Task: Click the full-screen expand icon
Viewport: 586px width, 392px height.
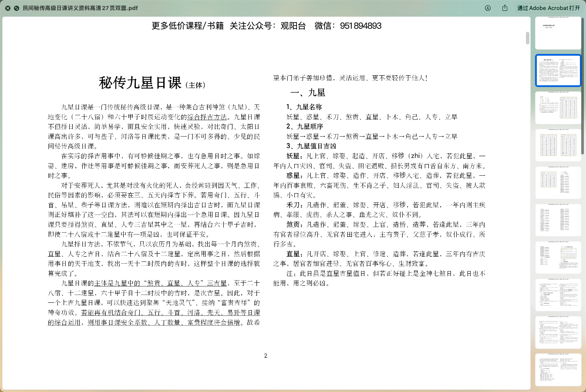Action: point(16,8)
